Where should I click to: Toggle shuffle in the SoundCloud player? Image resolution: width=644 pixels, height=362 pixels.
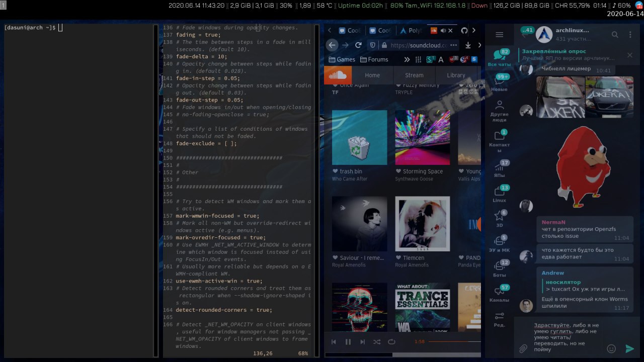click(x=377, y=342)
